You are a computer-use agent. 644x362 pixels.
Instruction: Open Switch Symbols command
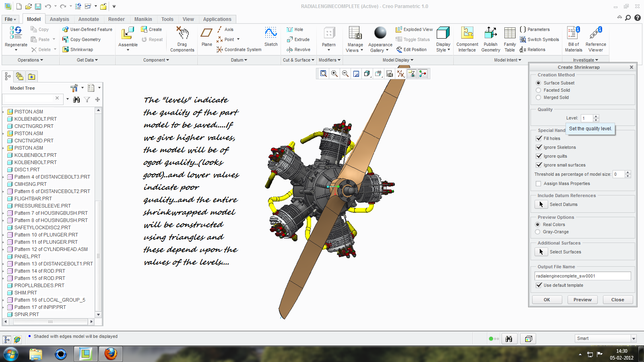click(x=539, y=39)
